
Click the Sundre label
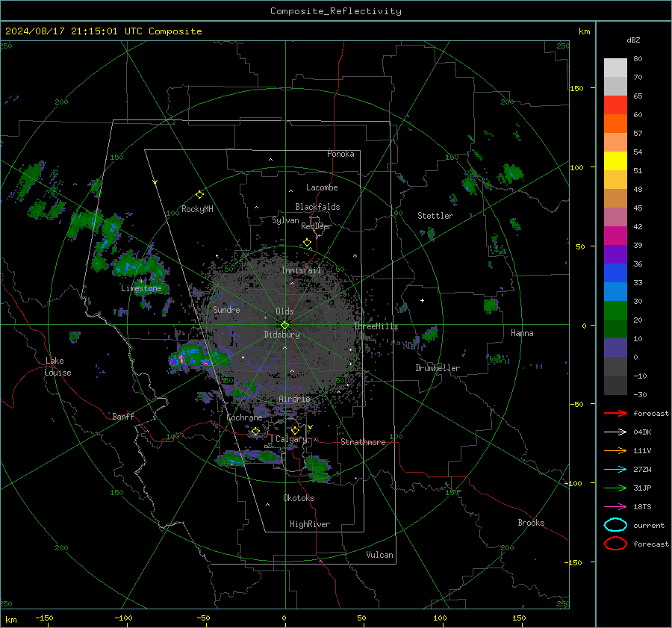tap(226, 309)
